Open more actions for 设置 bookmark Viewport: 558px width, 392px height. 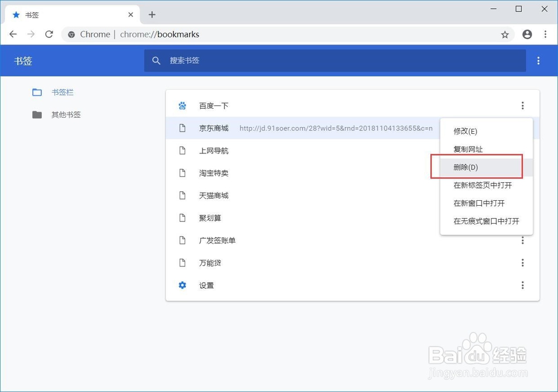point(522,285)
